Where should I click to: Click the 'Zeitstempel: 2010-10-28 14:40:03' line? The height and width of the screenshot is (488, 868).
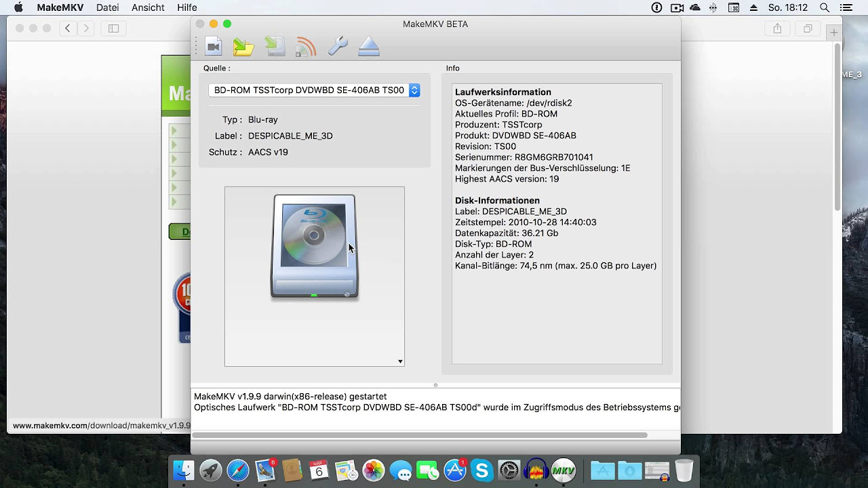tap(526, 222)
